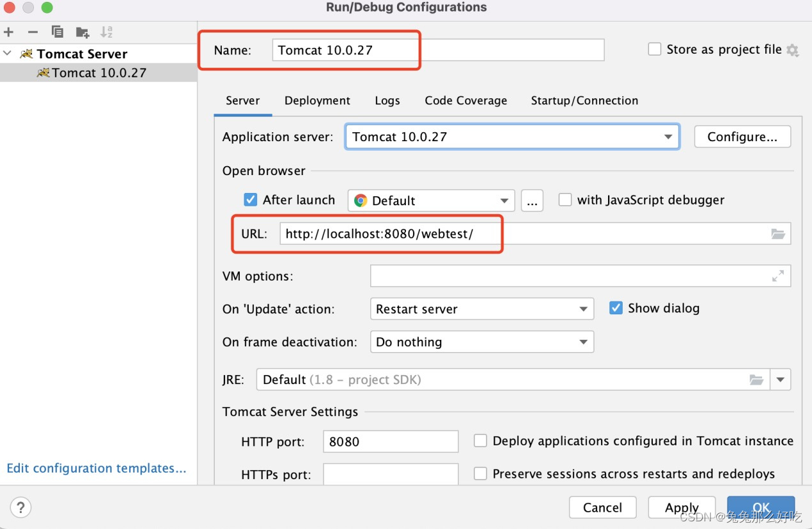Viewport: 812px width, 529px height.
Task: Open the Application server dropdown
Action: (x=512, y=137)
